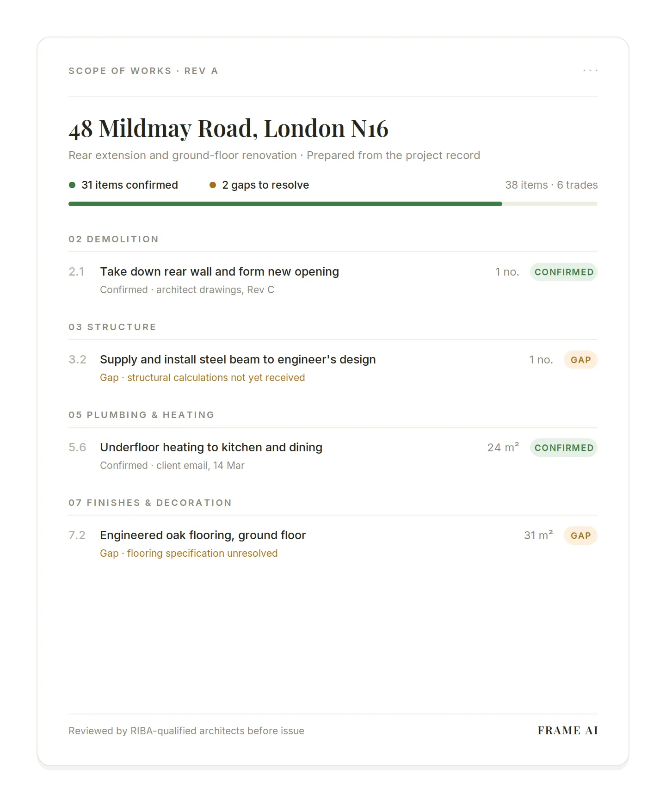The image size is (666, 812).
Task: Click the amber dot by gaps to resolve
Action: (213, 185)
